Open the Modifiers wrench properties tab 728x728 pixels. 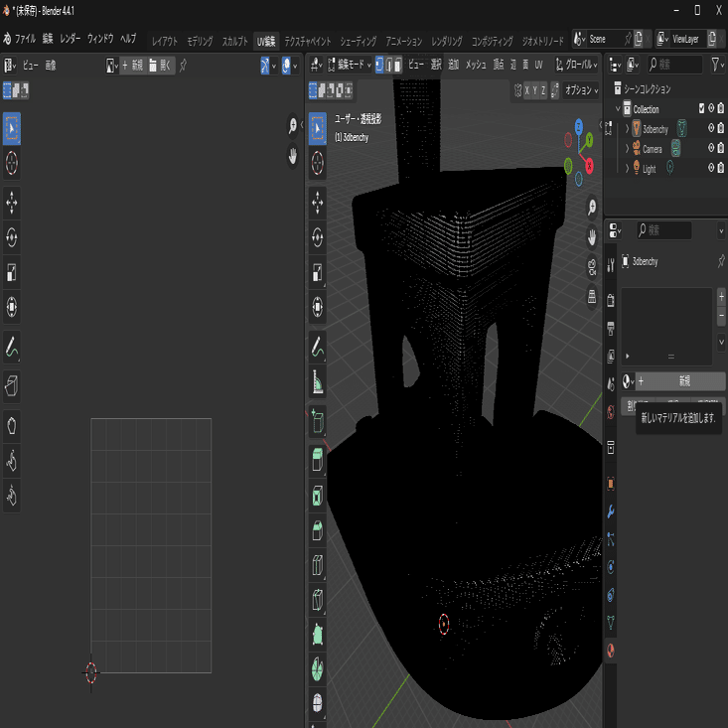(611, 511)
